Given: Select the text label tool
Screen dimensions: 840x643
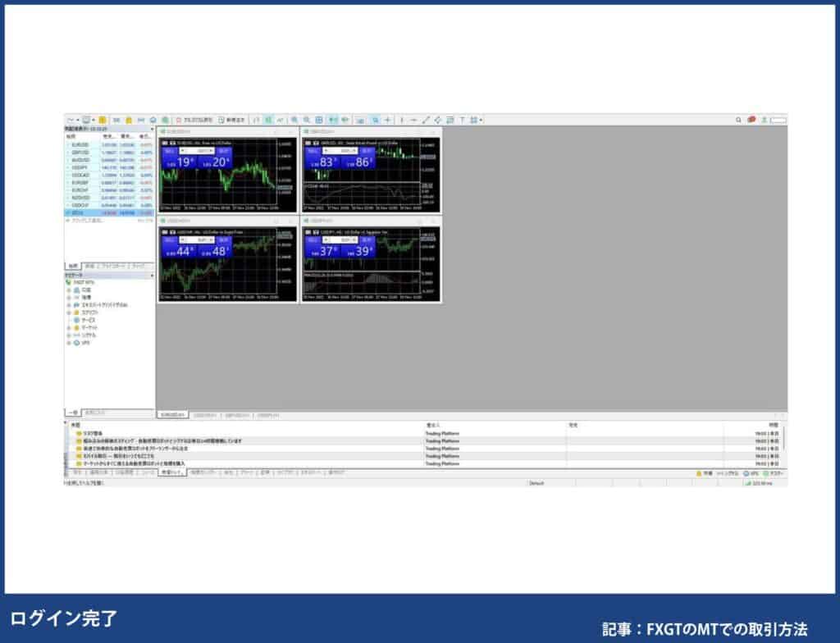Looking at the screenshot, I should click(464, 120).
